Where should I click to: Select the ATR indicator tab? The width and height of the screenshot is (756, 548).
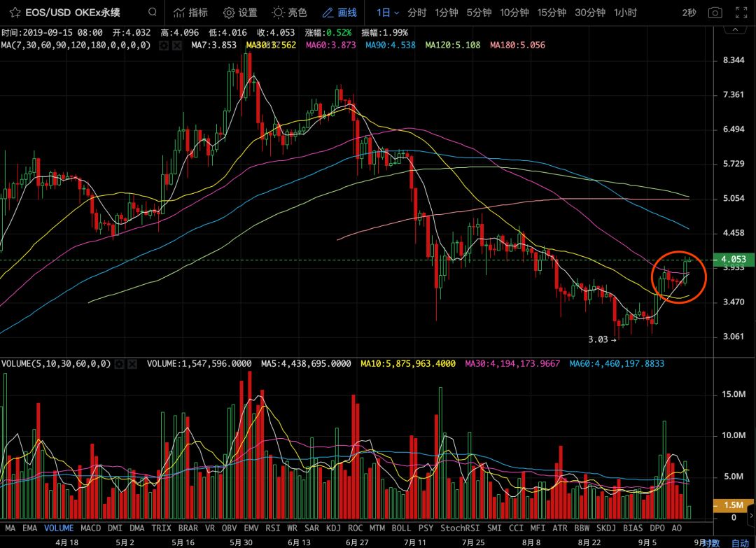560,528
